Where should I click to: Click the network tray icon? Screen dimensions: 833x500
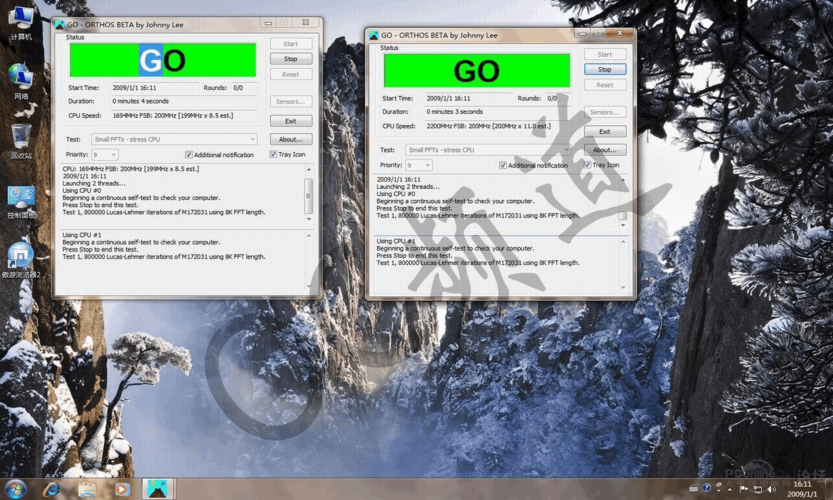(x=758, y=489)
